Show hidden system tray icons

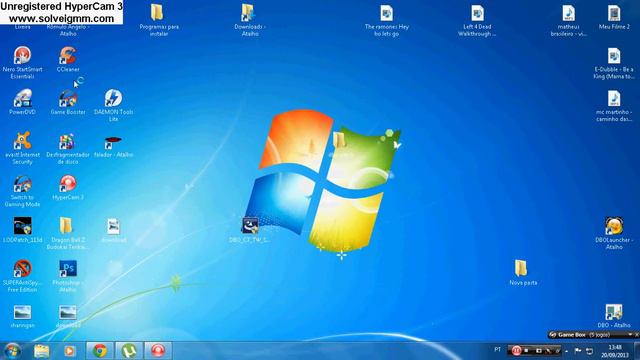[x=567, y=351]
